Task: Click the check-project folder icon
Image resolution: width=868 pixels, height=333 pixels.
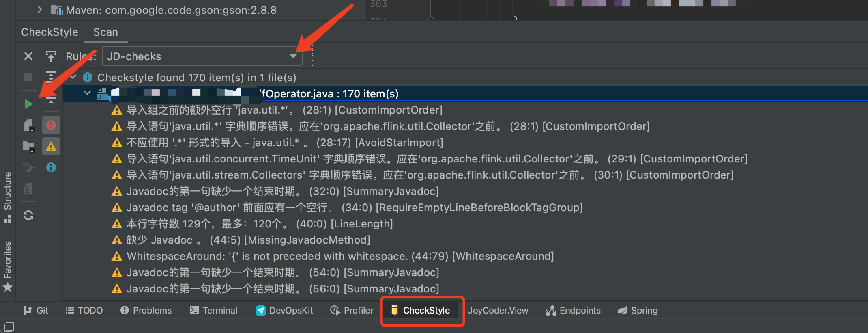Action: (28, 146)
